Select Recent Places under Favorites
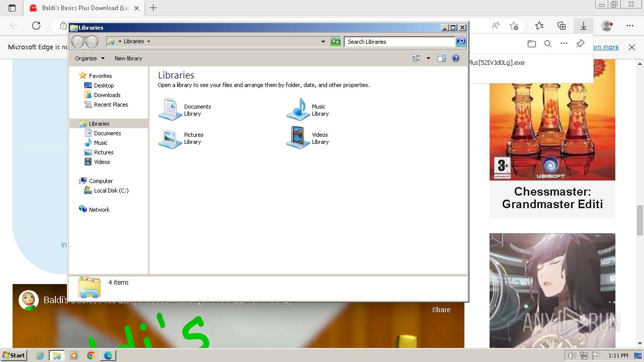Screen dimensions: 644x362 tap(111, 105)
